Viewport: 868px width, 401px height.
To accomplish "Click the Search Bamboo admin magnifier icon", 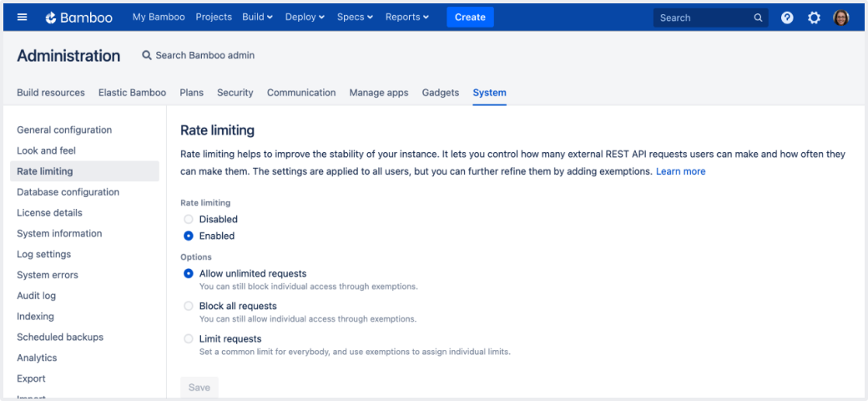I will (147, 55).
